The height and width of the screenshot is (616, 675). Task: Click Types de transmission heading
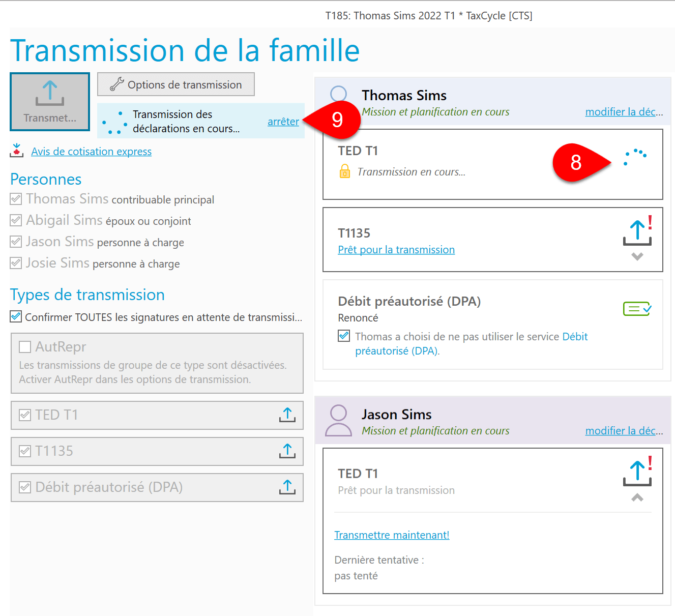point(87,295)
